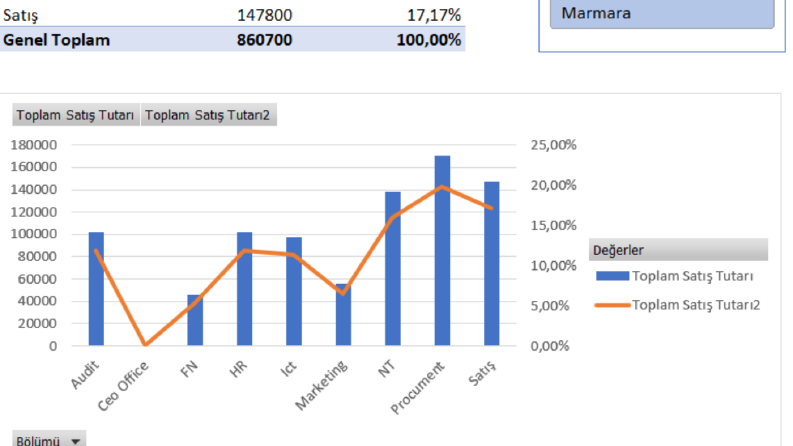
Task: Select the Audit bar in chart
Action: (x=96, y=289)
